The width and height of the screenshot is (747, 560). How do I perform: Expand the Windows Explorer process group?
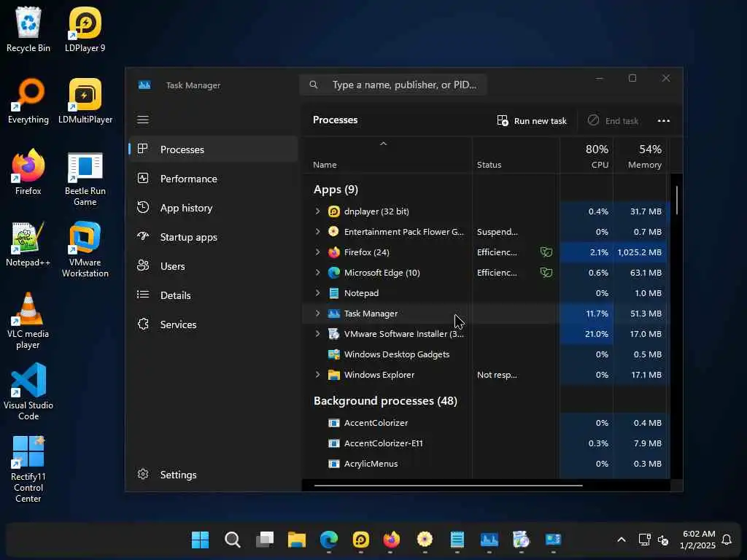point(318,375)
